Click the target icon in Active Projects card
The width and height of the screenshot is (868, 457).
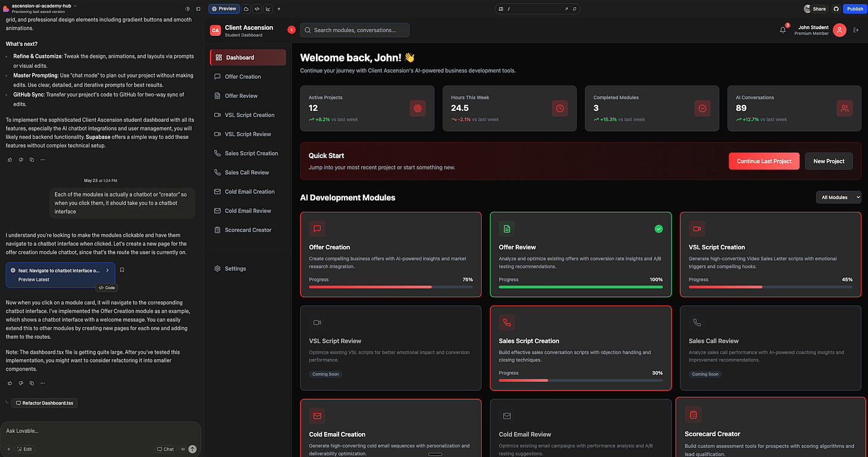pyautogui.click(x=417, y=108)
